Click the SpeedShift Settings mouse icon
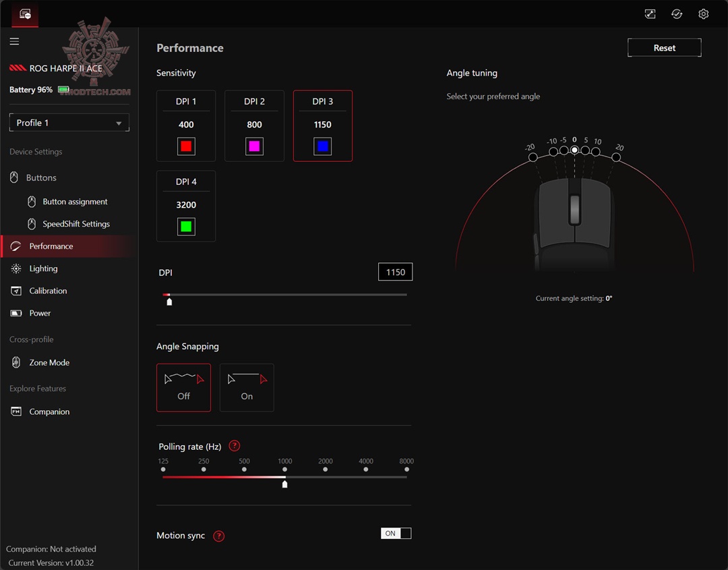 click(32, 223)
